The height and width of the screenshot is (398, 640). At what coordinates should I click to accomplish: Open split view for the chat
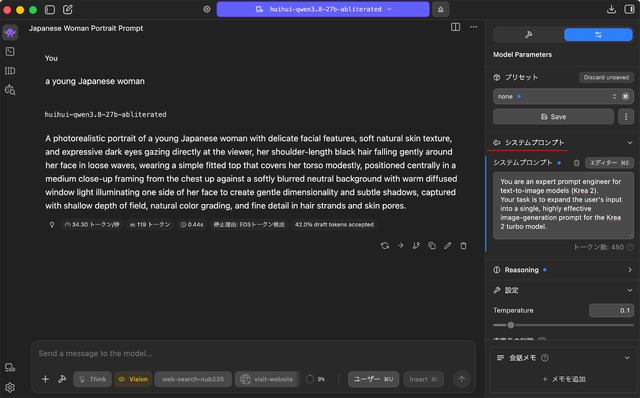[x=456, y=27]
